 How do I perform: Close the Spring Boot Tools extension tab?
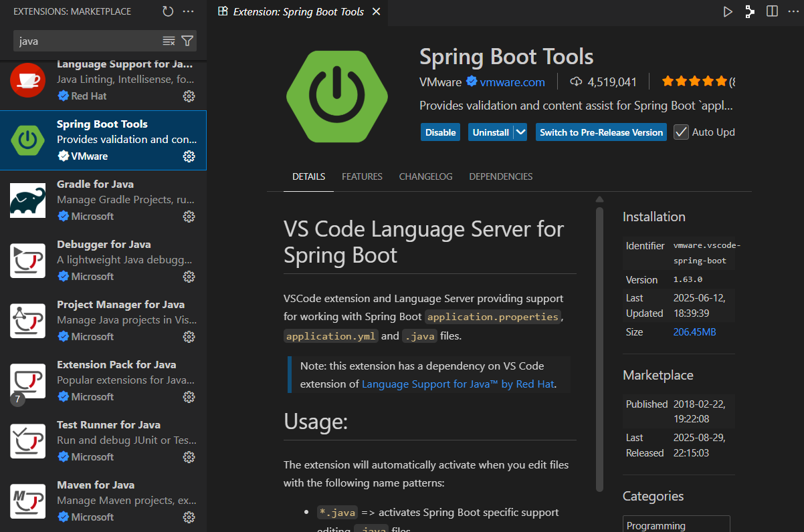377,11
